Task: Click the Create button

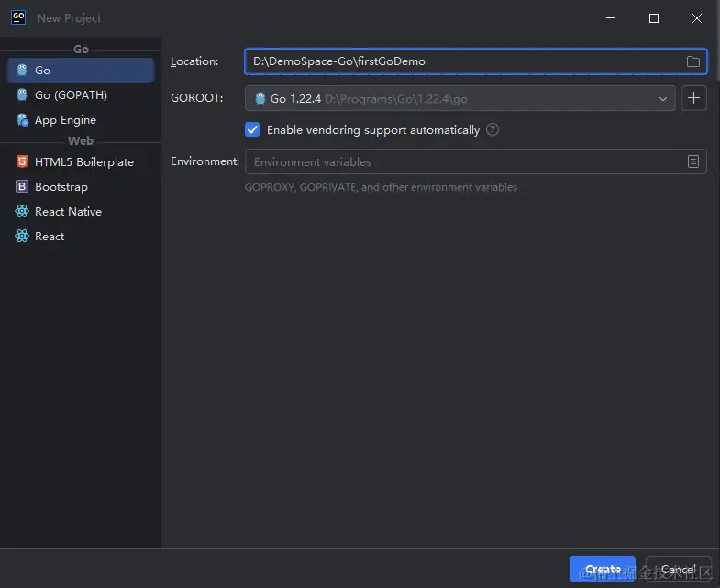Action: pos(602,569)
